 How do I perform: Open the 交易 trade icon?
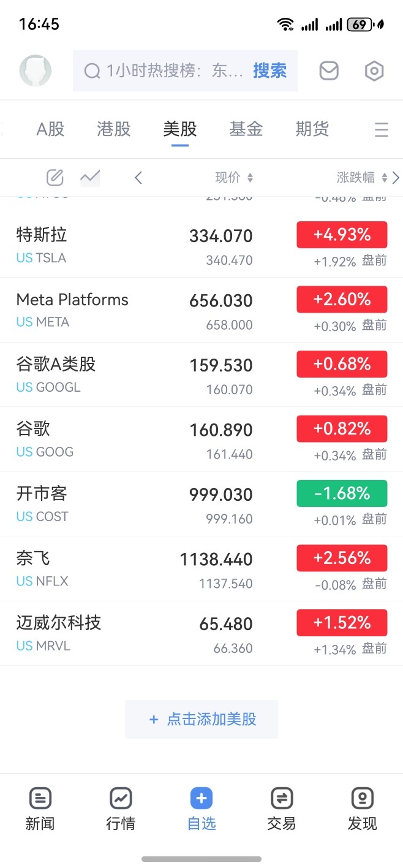[x=282, y=809]
